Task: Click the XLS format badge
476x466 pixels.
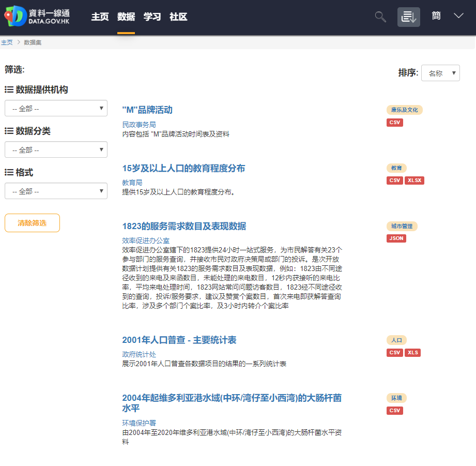Action: click(x=412, y=353)
